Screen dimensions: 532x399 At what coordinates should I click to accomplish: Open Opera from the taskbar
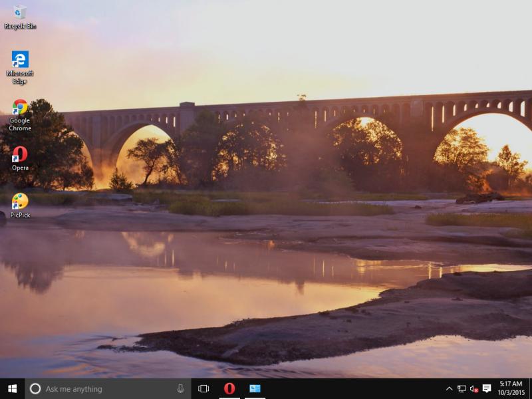point(229,389)
